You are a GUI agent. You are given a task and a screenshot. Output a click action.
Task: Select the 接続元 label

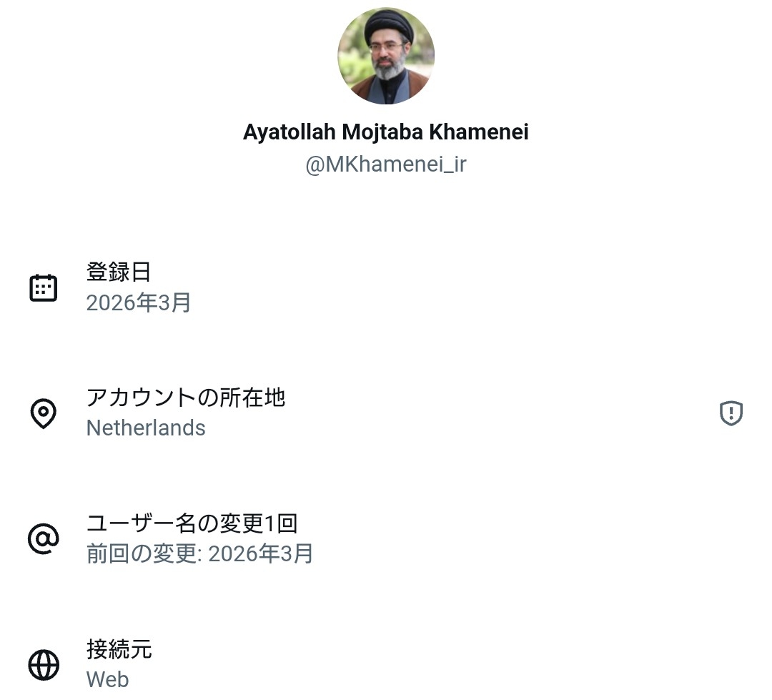click(x=119, y=649)
